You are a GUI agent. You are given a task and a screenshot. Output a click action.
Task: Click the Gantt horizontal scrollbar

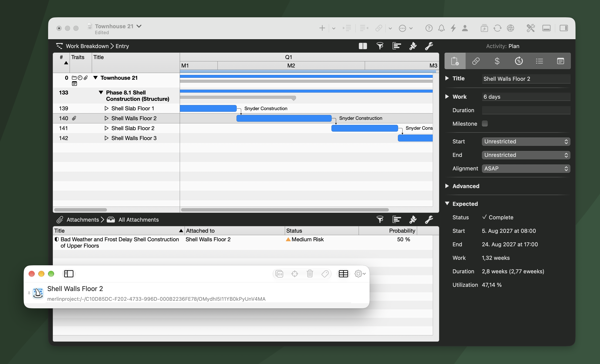(285, 210)
